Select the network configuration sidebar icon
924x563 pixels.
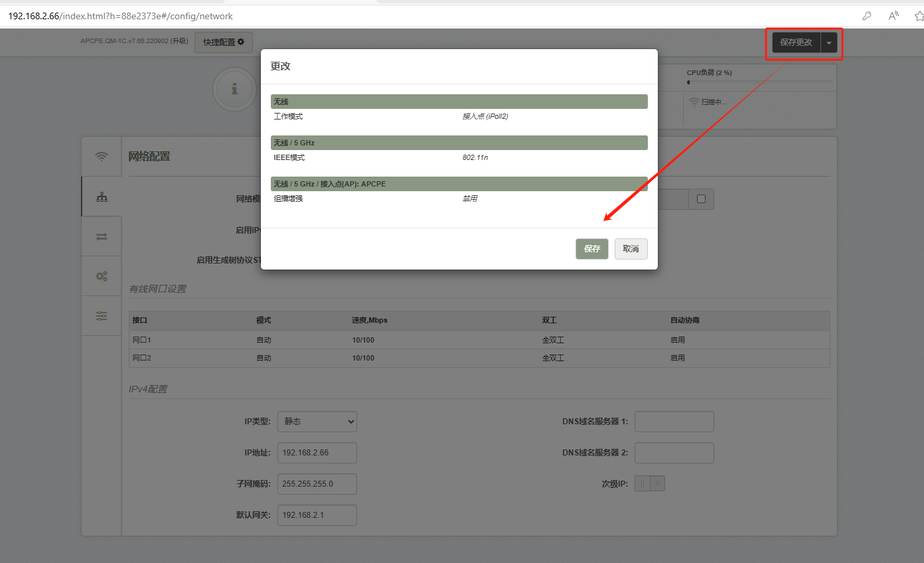[x=102, y=197]
